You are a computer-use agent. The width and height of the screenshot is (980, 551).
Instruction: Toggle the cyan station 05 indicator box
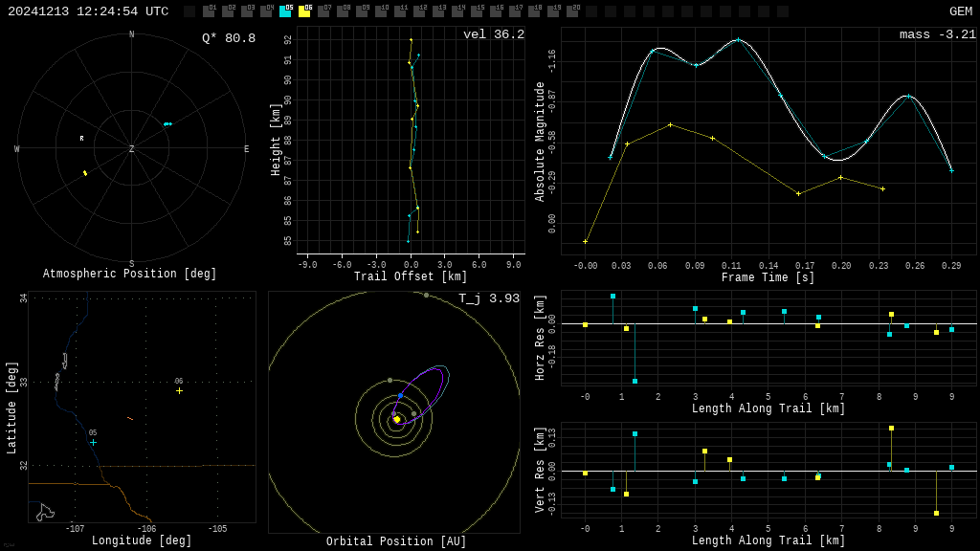tap(285, 11)
